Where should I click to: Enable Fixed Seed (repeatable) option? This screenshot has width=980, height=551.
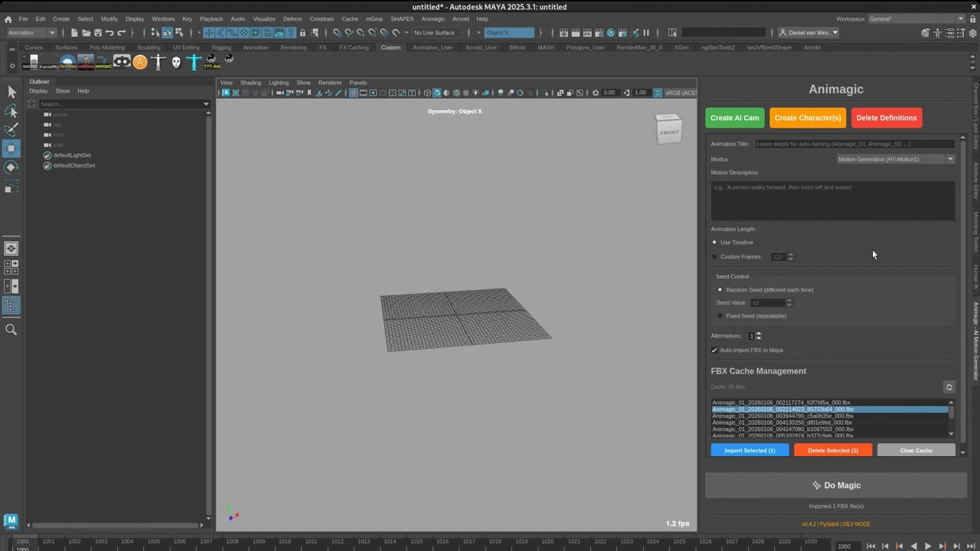(720, 316)
